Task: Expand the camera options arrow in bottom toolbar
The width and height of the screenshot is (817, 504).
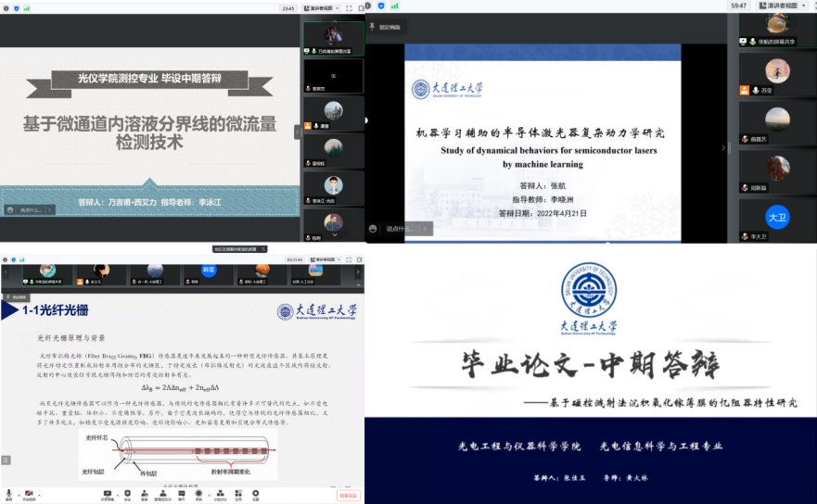Action: (39, 495)
